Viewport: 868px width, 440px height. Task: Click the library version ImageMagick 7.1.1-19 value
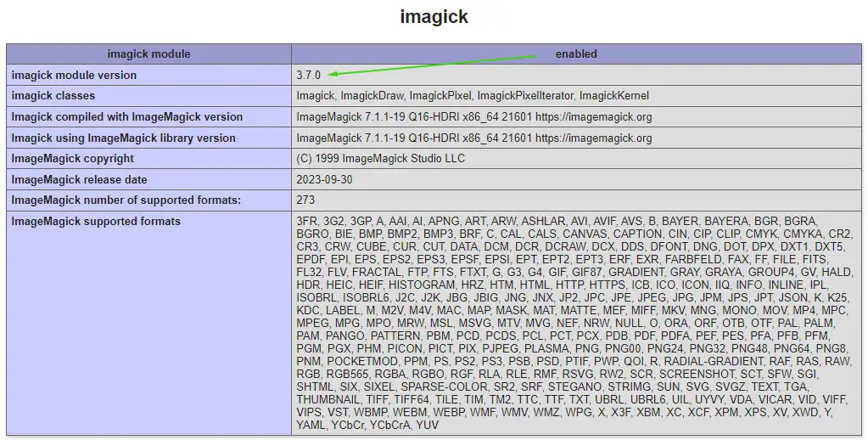click(x=473, y=138)
